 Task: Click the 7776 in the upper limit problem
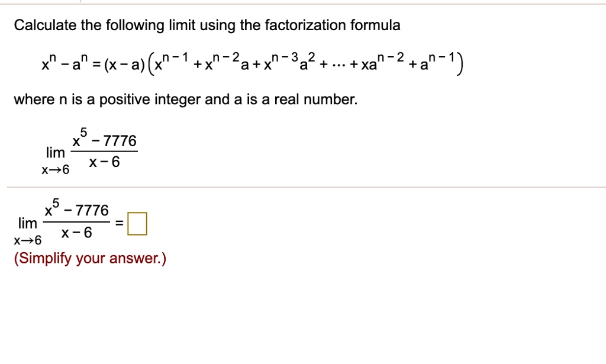120,141
